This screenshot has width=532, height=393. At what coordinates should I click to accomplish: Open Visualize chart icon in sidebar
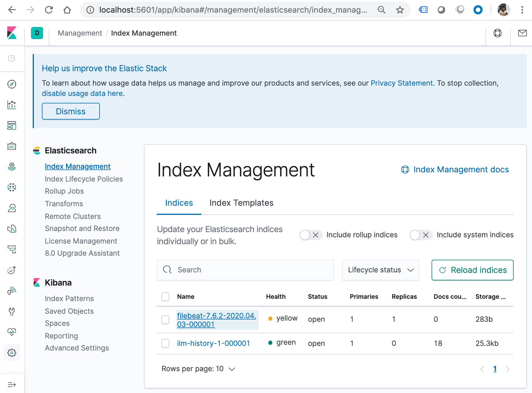point(12,105)
